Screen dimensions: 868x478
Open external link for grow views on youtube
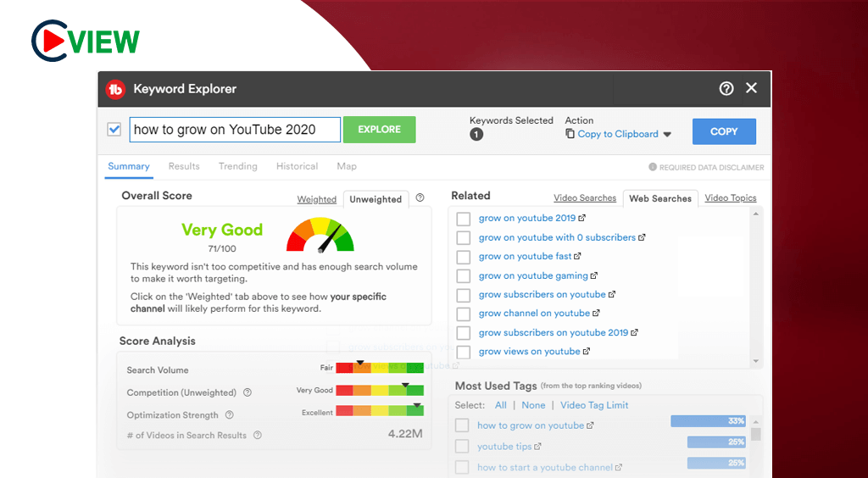587,352
